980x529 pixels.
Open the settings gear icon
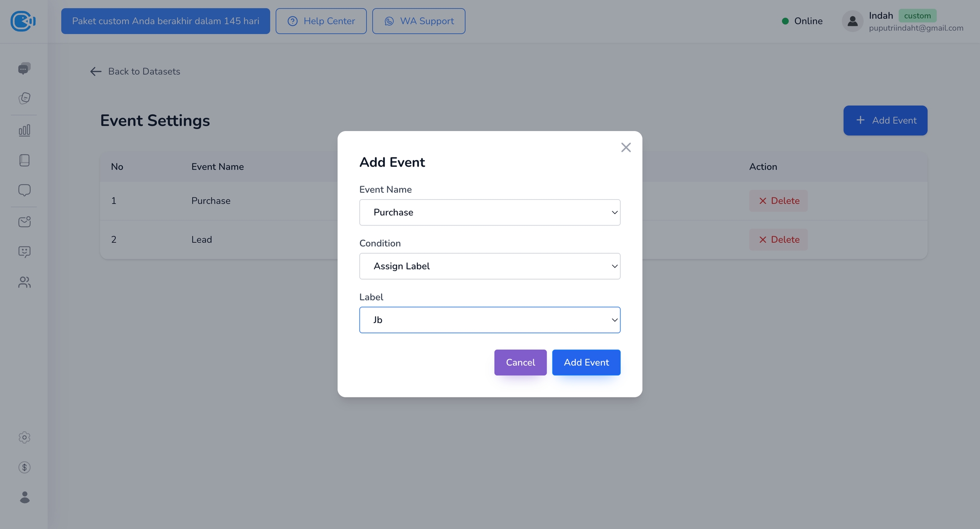coord(24,437)
